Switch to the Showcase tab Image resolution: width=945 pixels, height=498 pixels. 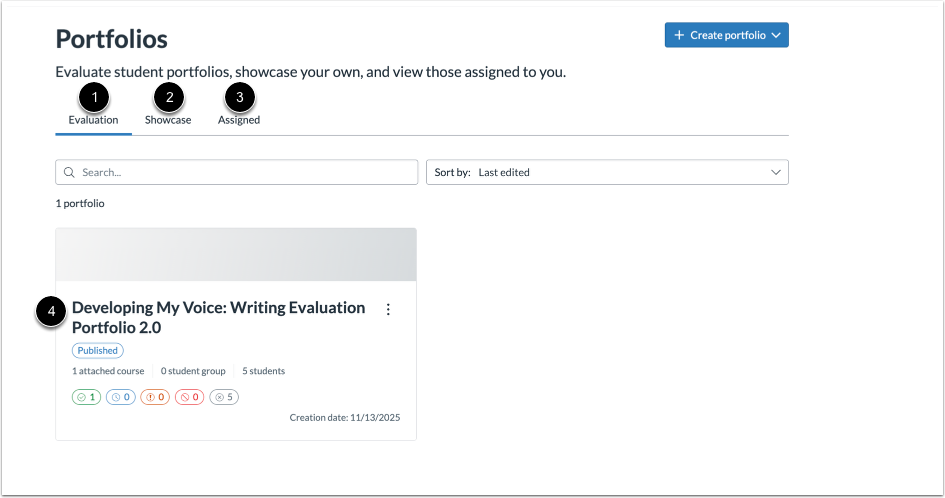168,120
